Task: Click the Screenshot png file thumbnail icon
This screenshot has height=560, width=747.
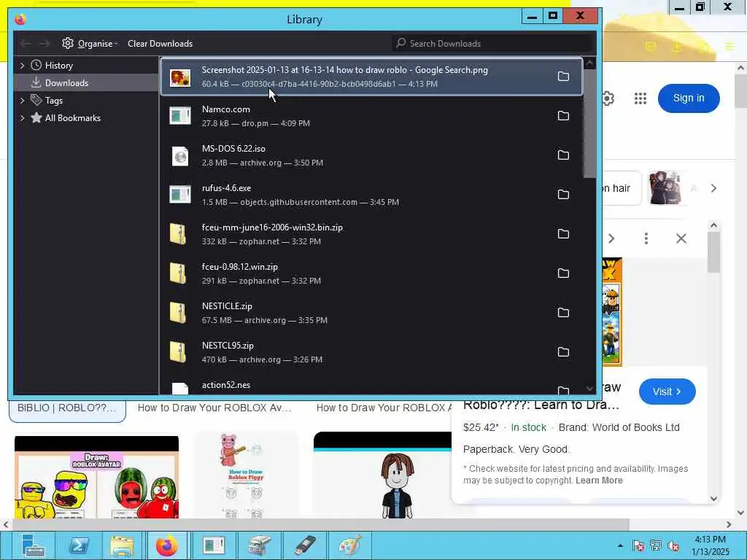Action: click(180, 77)
